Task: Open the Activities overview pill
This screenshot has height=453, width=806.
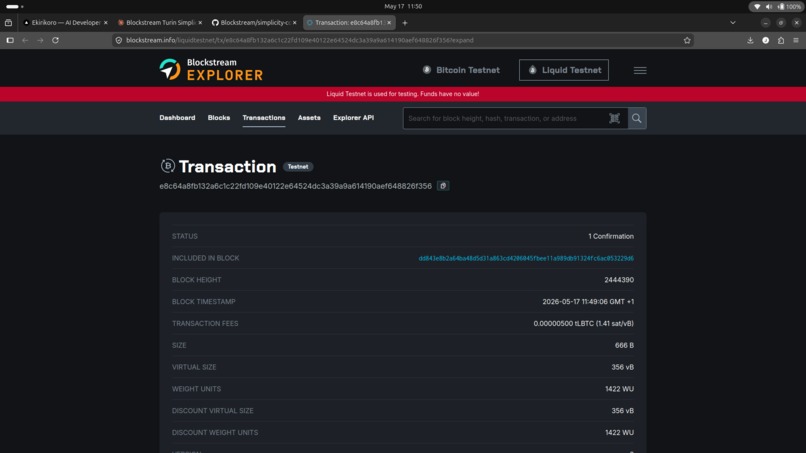Action: tap(14, 7)
